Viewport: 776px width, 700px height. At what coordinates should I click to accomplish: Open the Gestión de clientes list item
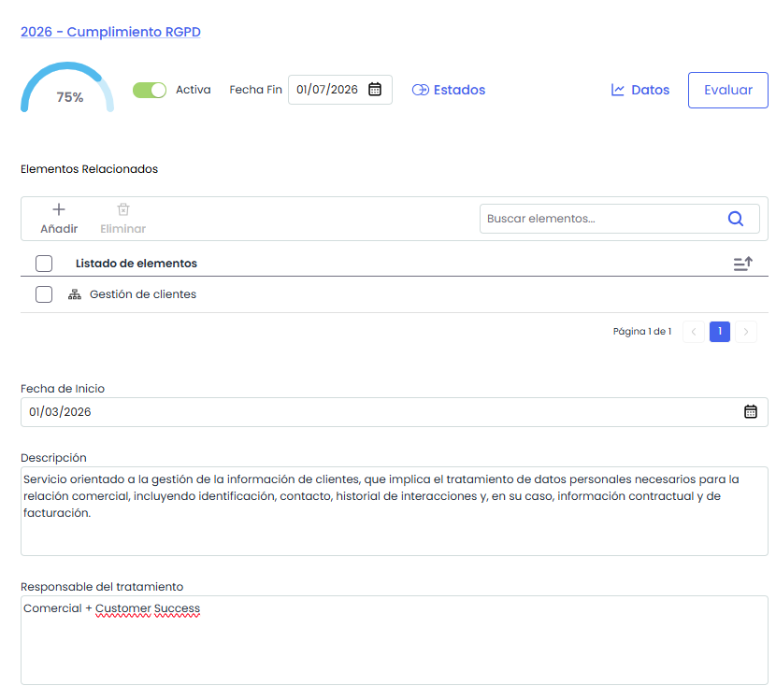pyautogui.click(x=143, y=294)
